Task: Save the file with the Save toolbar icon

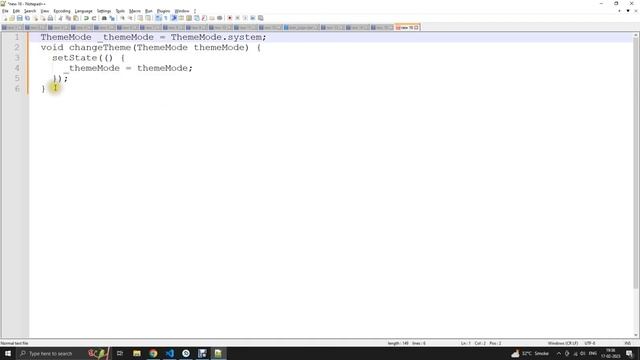Action: [x=19, y=18]
